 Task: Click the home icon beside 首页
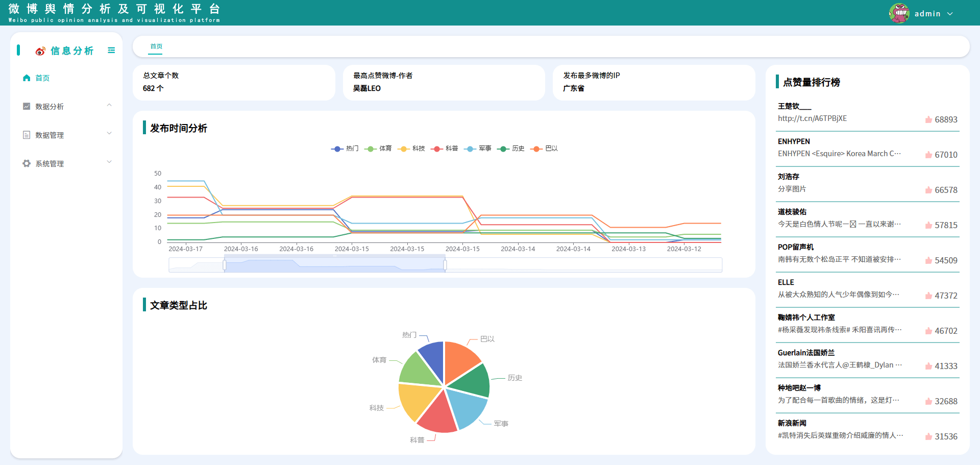pyautogui.click(x=27, y=78)
